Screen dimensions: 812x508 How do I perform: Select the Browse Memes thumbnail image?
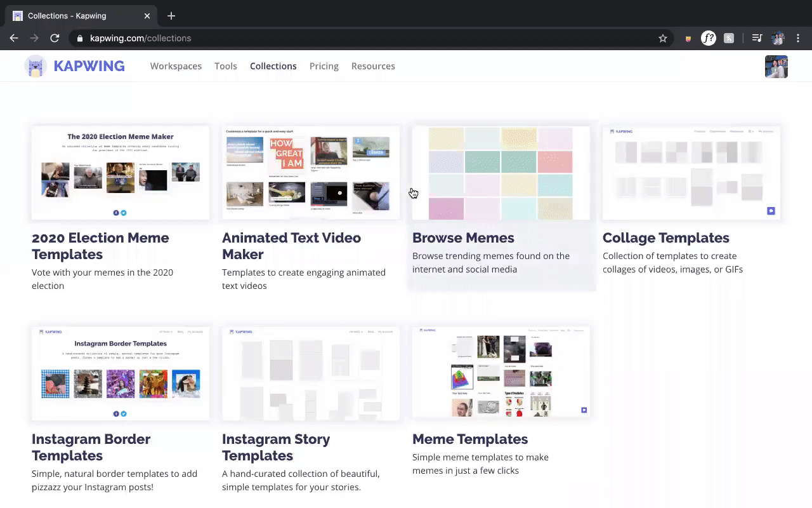(501, 173)
